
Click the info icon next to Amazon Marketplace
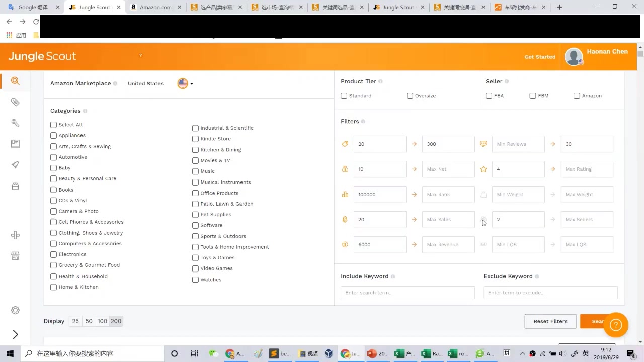point(115,84)
